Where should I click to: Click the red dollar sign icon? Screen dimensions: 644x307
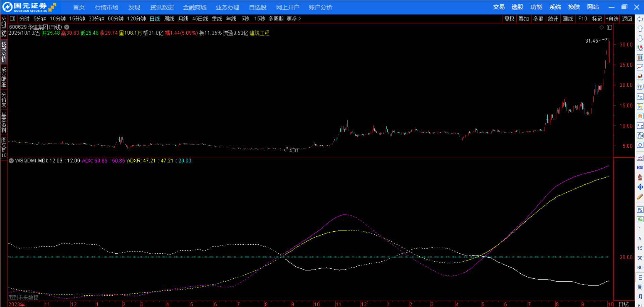pos(640,177)
